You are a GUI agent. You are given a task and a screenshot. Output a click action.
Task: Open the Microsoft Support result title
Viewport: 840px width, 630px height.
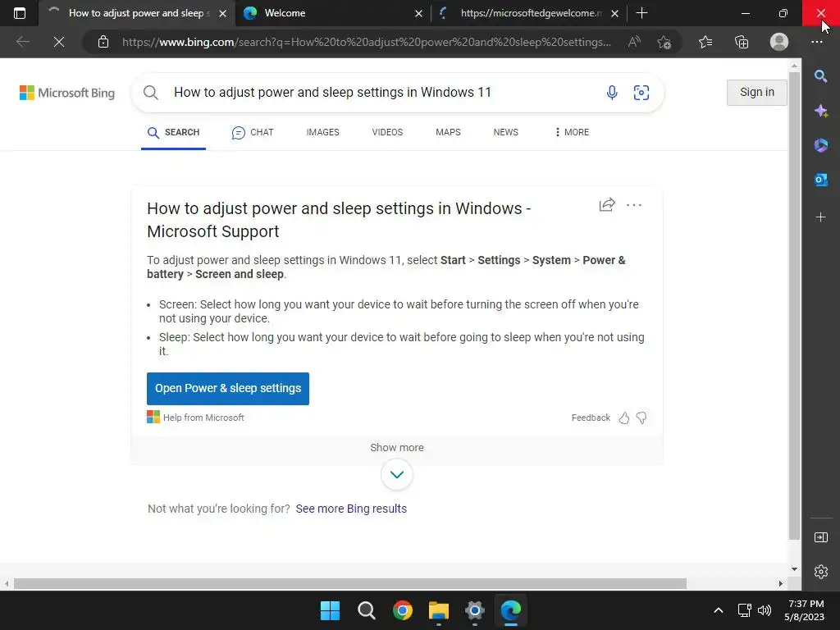(x=339, y=220)
